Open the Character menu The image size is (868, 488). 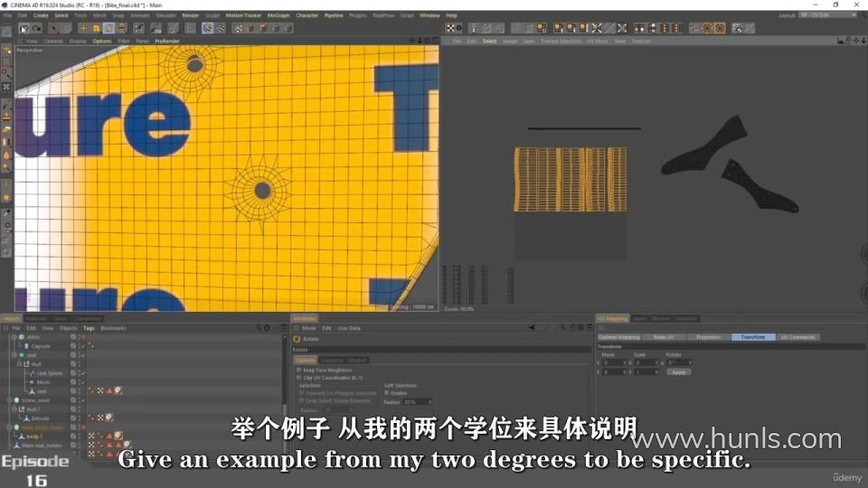(x=307, y=15)
